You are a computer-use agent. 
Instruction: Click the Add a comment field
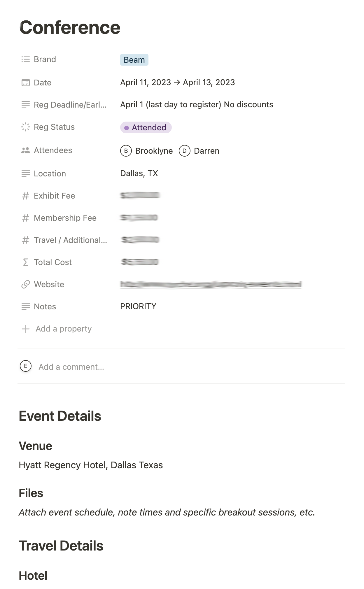point(71,367)
